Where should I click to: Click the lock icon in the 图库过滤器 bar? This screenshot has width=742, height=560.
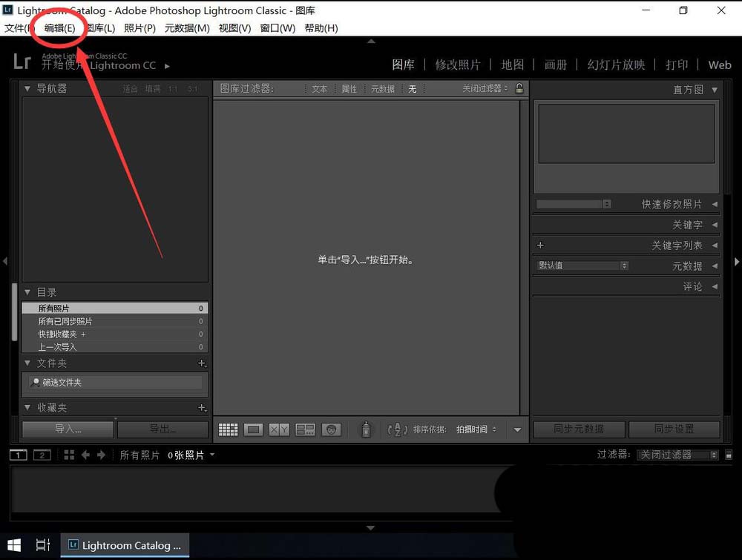click(x=519, y=88)
